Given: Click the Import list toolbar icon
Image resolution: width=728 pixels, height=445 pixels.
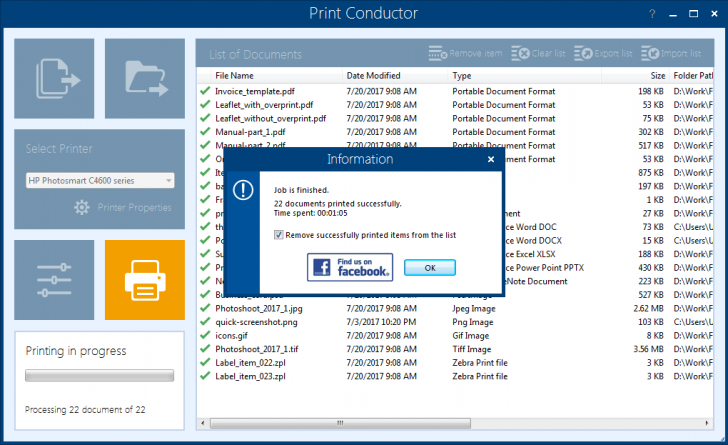Looking at the screenshot, I should (x=650, y=53).
